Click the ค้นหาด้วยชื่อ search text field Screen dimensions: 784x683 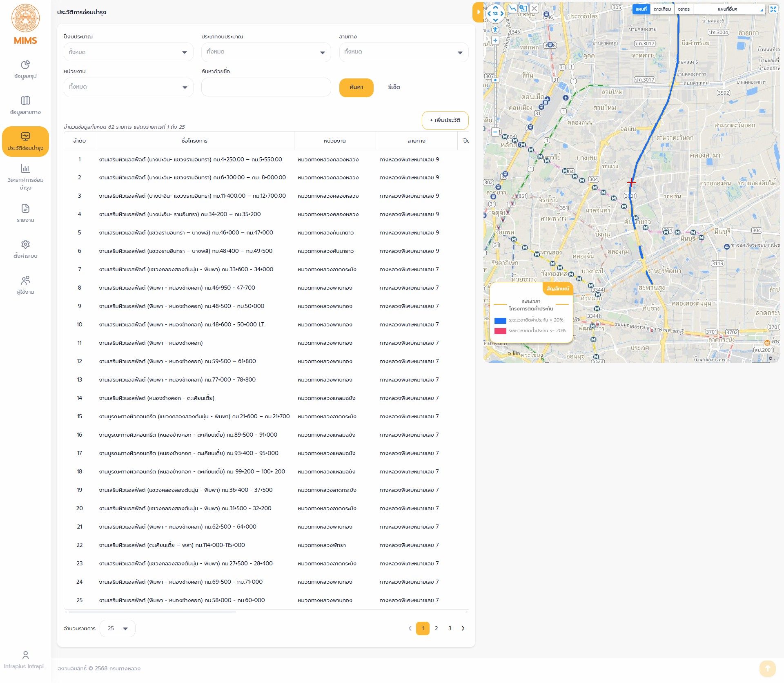click(x=266, y=87)
